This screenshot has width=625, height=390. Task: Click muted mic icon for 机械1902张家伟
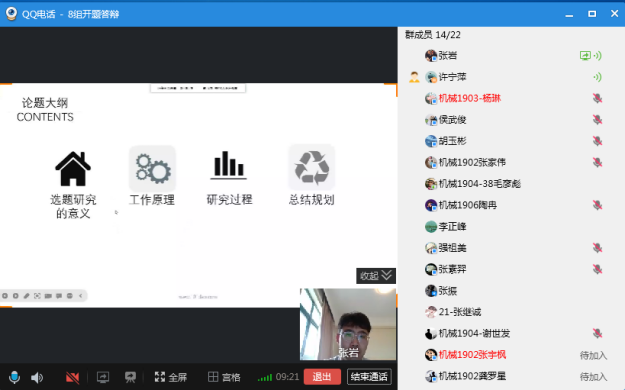[x=597, y=162]
